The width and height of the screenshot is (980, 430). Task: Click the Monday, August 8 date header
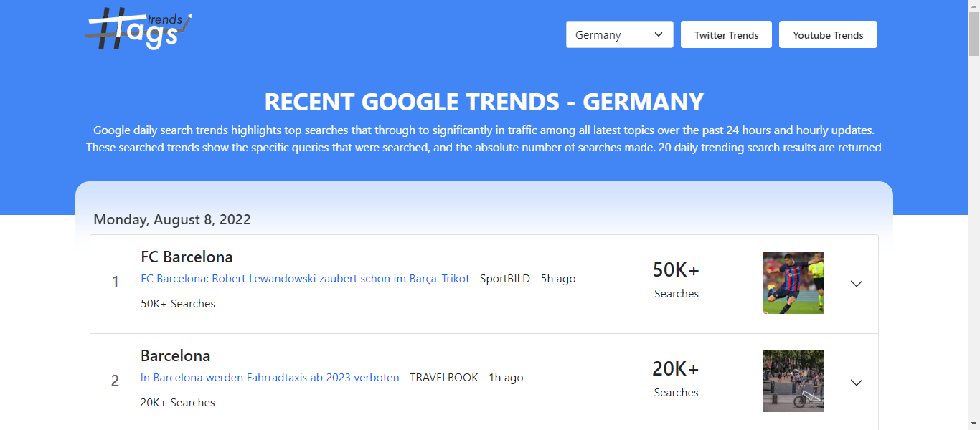click(x=172, y=219)
